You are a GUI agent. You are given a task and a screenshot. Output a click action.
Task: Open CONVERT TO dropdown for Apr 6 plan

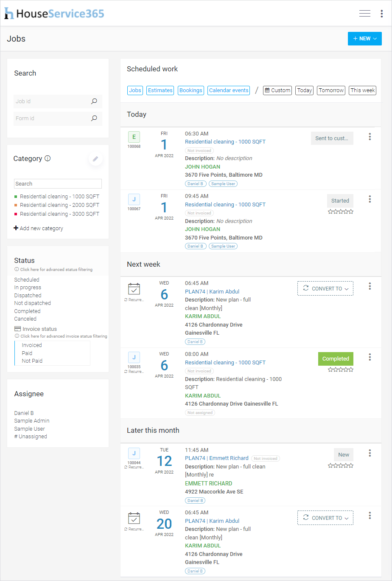point(325,288)
